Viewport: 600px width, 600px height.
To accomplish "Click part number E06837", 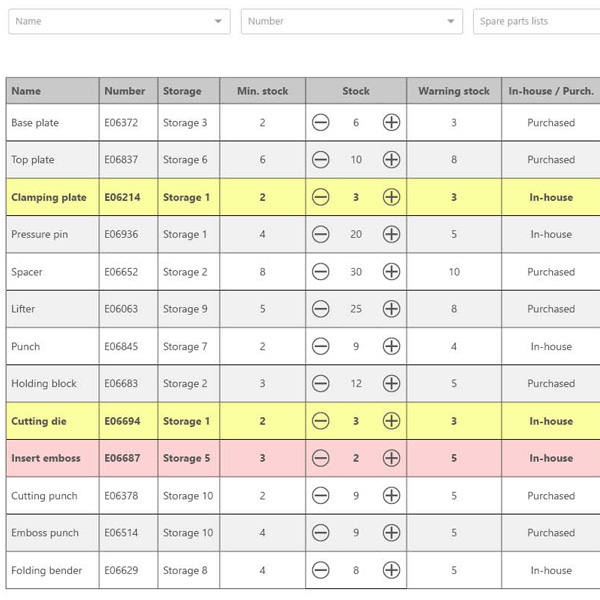I will [121, 160].
